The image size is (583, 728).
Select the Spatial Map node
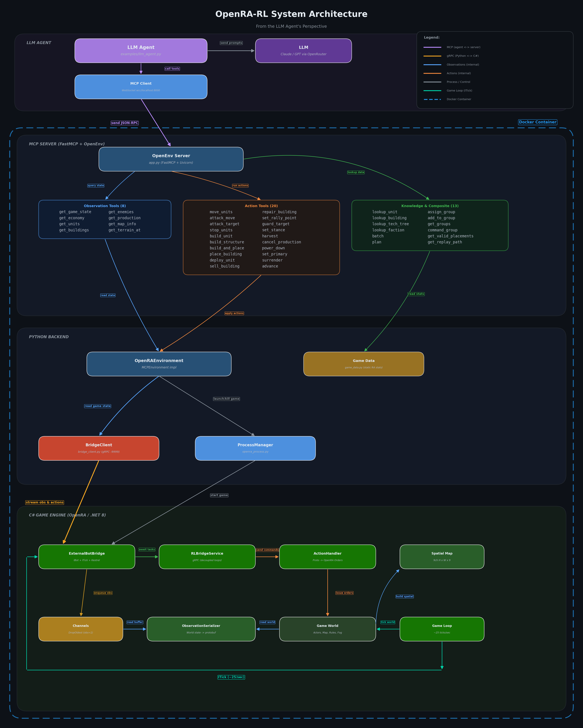click(442, 557)
